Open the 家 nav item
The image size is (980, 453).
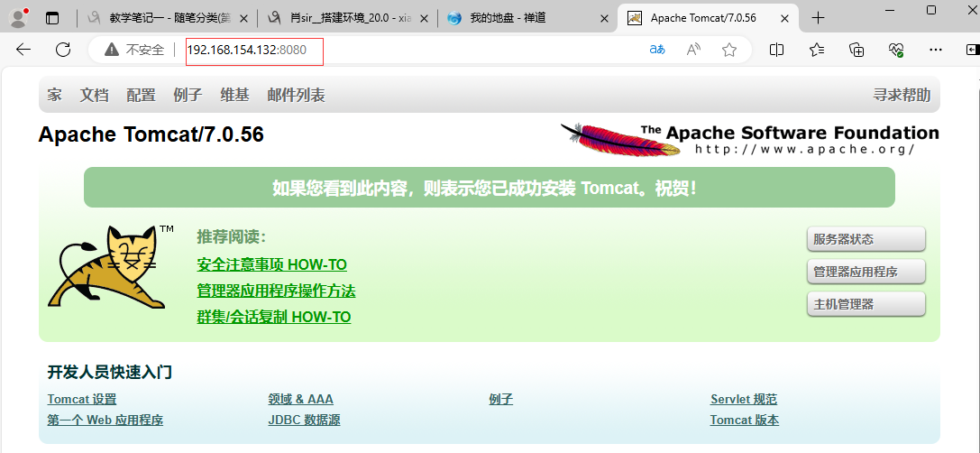point(54,95)
